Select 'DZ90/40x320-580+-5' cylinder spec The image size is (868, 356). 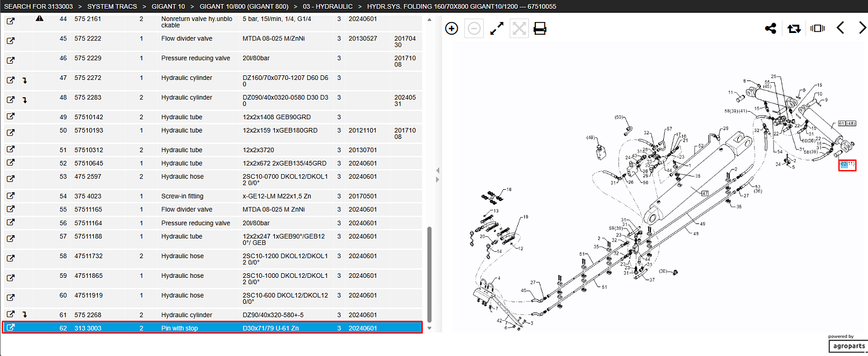coord(273,315)
